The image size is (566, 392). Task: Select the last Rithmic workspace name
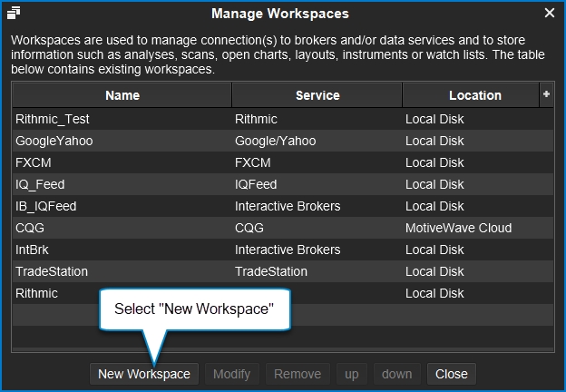click(x=36, y=293)
